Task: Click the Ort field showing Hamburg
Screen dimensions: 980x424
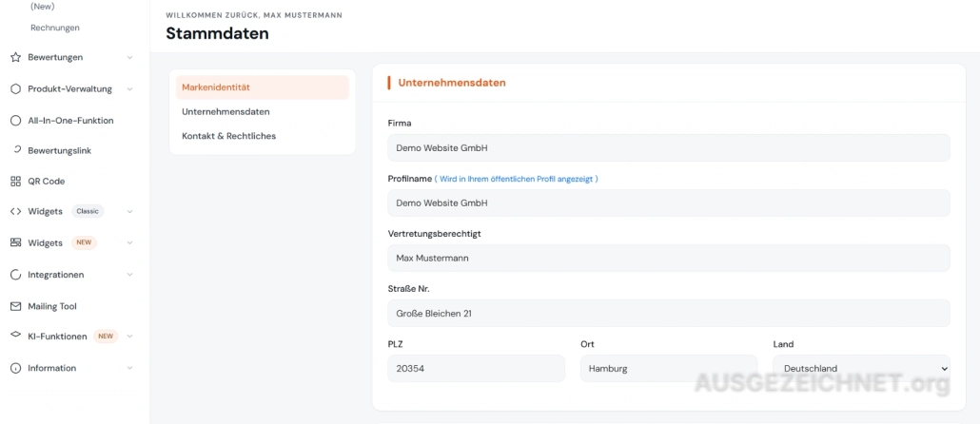Action: point(669,369)
